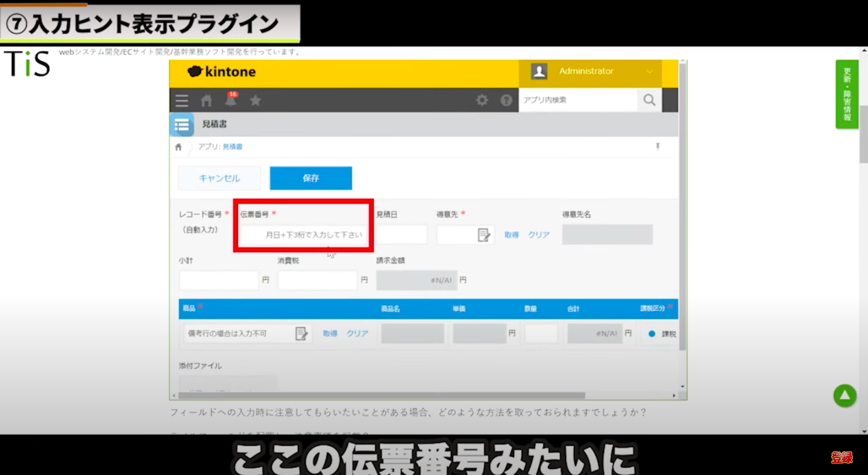Open the hamburger menu icon in kintone
The height and width of the screenshot is (475, 868).
182,101
